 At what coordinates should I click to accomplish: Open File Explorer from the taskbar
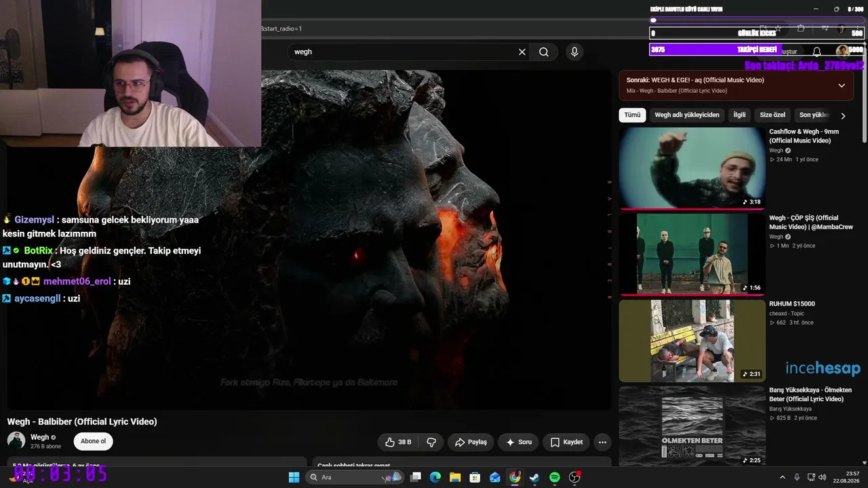(x=455, y=477)
